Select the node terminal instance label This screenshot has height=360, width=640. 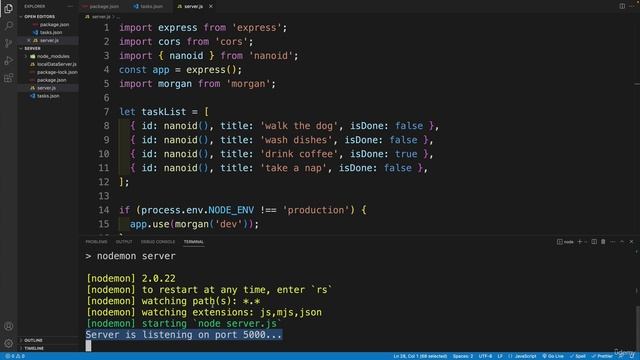(x=565, y=242)
